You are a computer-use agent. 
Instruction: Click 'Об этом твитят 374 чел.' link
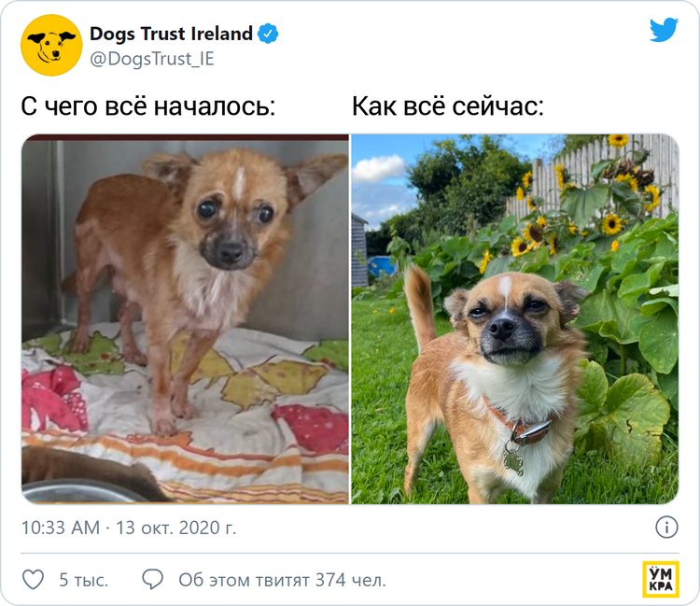tap(282, 580)
